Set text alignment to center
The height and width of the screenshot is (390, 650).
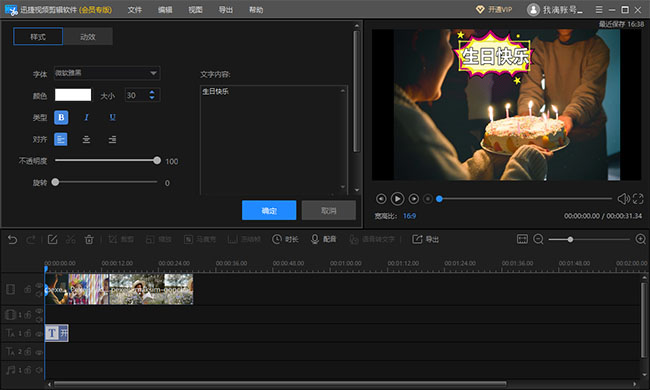coord(86,139)
